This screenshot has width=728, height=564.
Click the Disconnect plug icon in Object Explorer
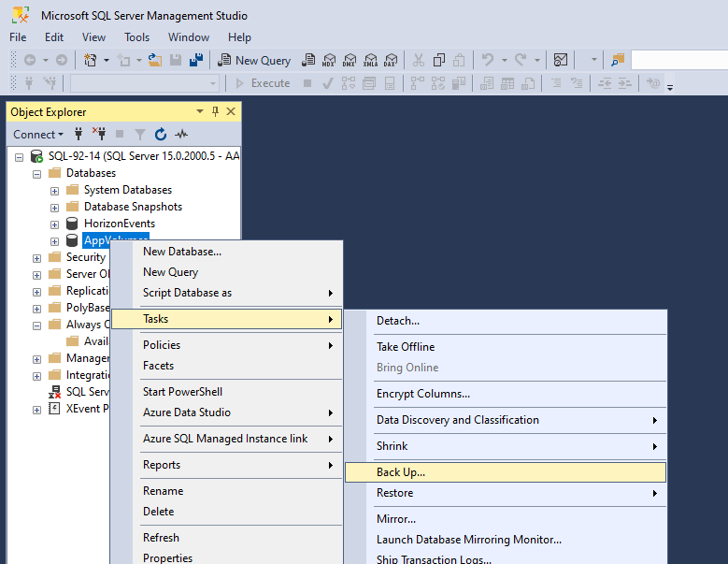pos(98,135)
